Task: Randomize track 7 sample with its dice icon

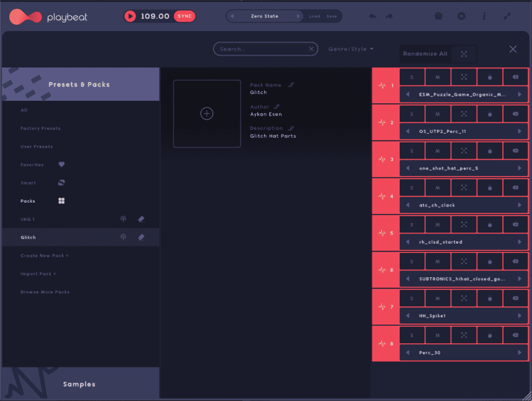Action: coord(464,298)
